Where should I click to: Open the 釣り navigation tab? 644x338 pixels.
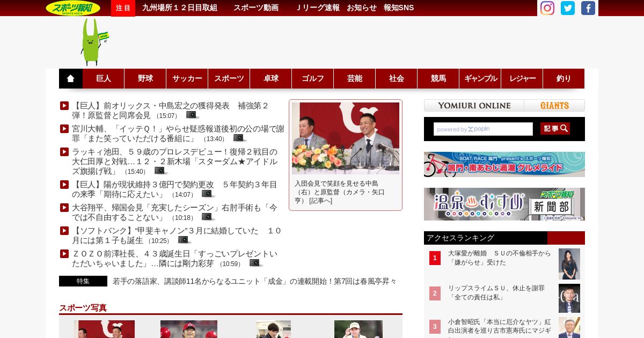(564, 78)
